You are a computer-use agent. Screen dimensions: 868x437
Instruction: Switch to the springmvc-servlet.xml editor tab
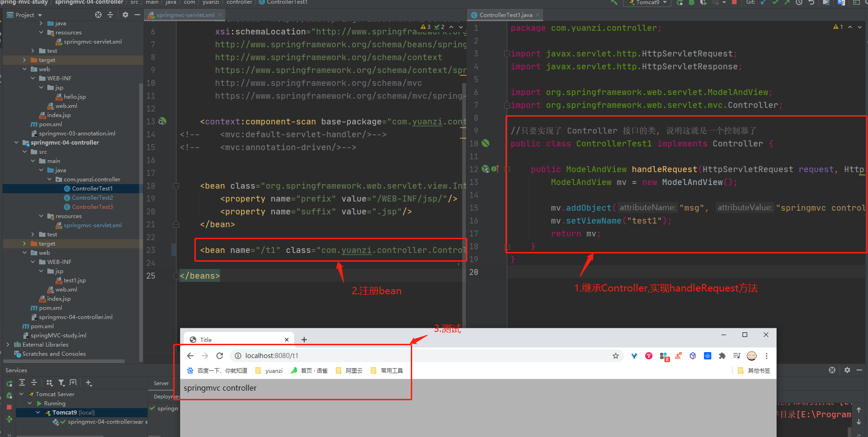pos(185,15)
